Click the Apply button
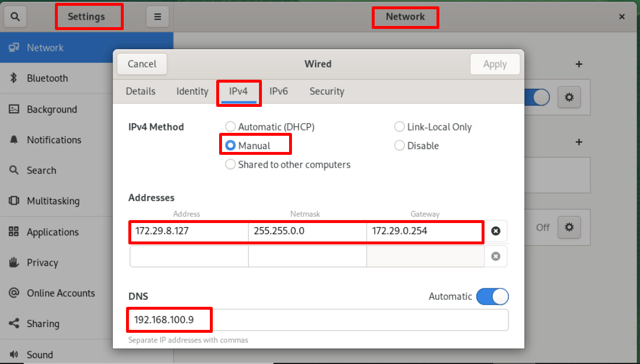The image size is (640, 364). pos(495,64)
